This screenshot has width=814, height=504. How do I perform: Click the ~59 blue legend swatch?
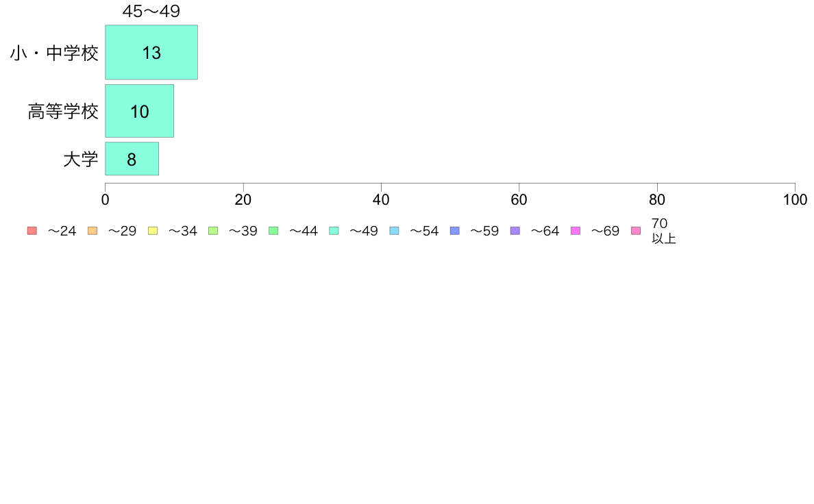click(x=455, y=231)
